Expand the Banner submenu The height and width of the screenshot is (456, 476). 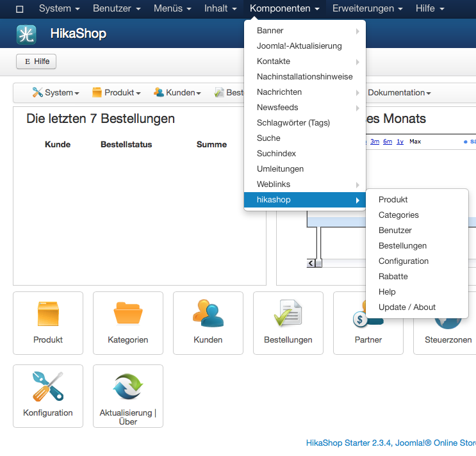(x=305, y=31)
